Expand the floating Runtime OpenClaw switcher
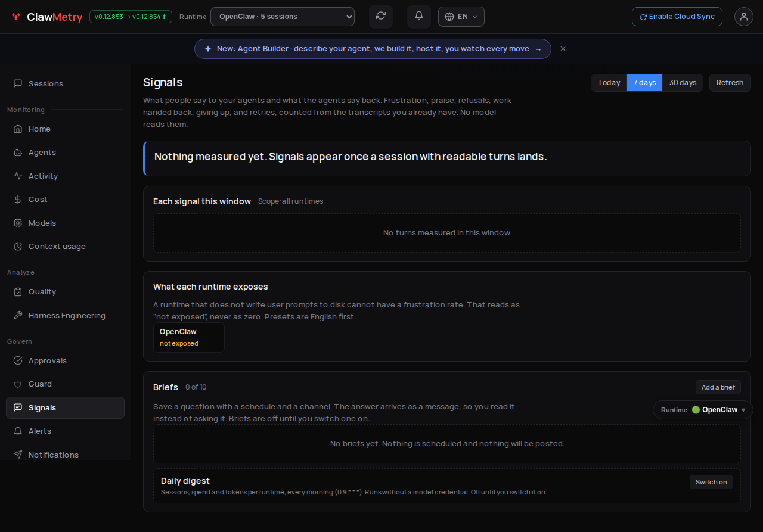This screenshot has height=532, width=763. pos(703,410)
